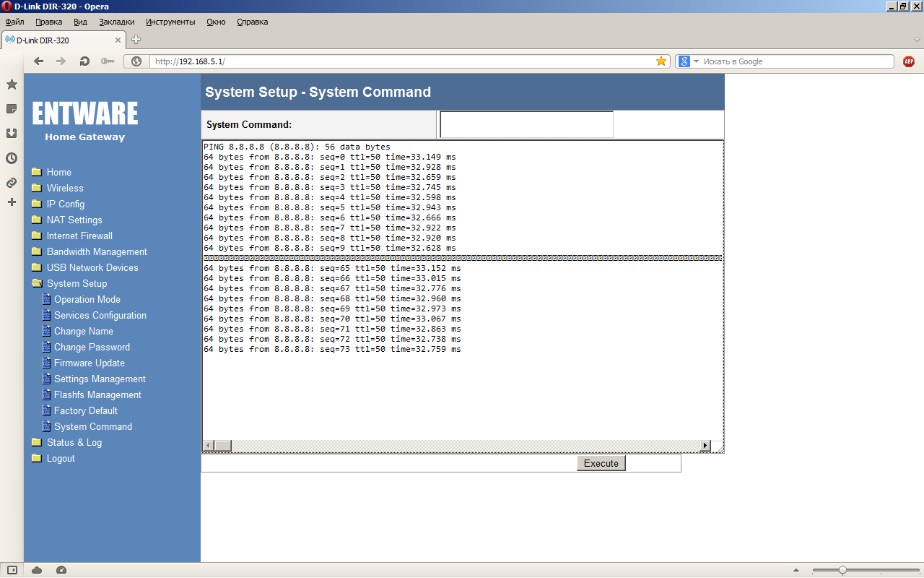Open the USB Network Devices section

[92, 267]
